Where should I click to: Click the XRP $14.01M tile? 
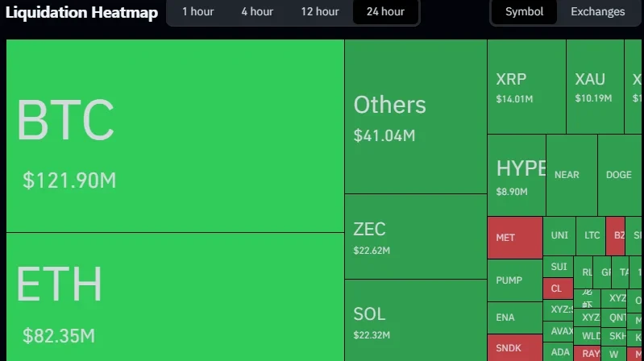[x=526, y=87]
